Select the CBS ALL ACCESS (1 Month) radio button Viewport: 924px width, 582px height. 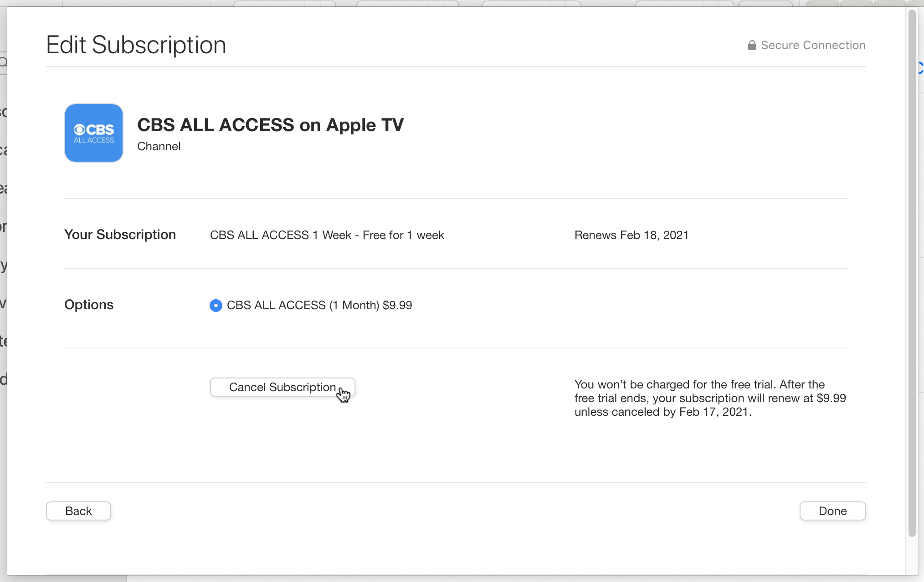coord(216,305)
